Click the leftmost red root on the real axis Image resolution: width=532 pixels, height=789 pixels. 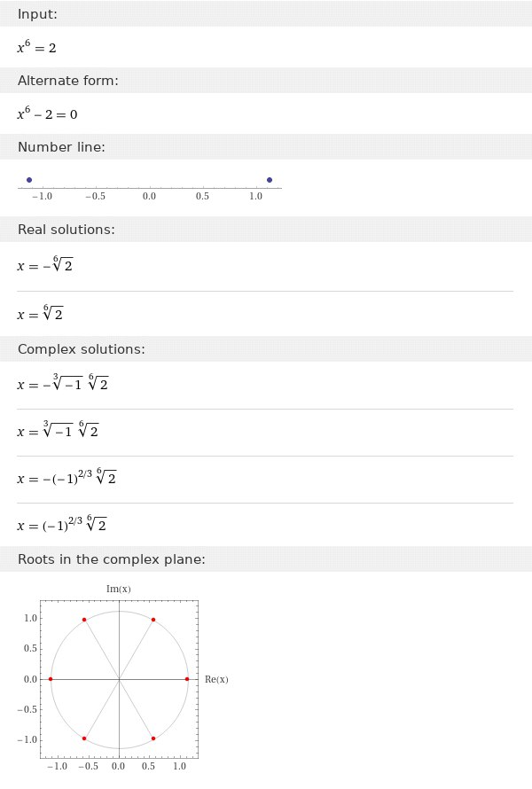coord(51,679)
